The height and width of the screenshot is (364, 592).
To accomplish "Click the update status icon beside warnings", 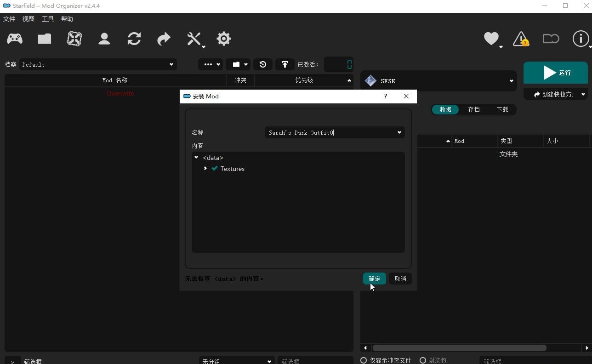I will (551, 39).
